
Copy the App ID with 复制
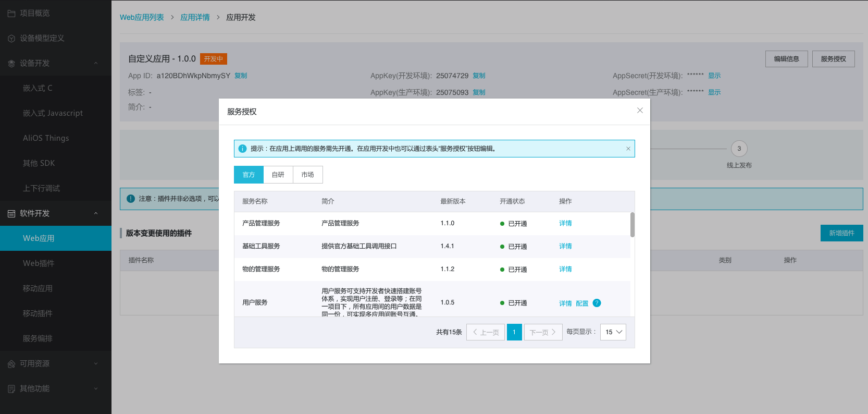pyautogui.click(x=241, y=76)
